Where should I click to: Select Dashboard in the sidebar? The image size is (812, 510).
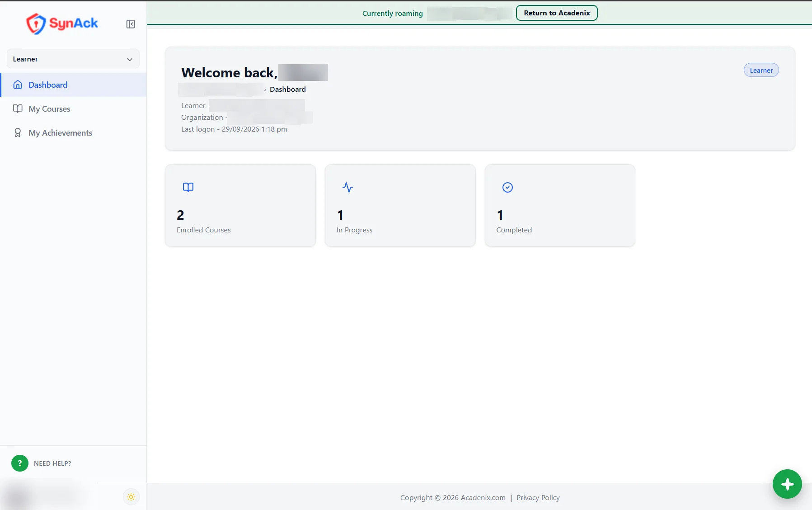click(x=74, y=85)
